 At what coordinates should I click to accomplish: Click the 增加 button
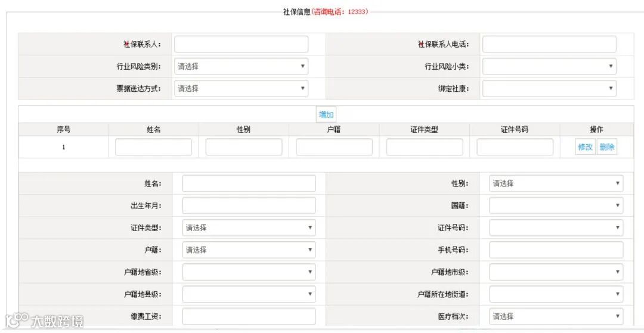326,114
